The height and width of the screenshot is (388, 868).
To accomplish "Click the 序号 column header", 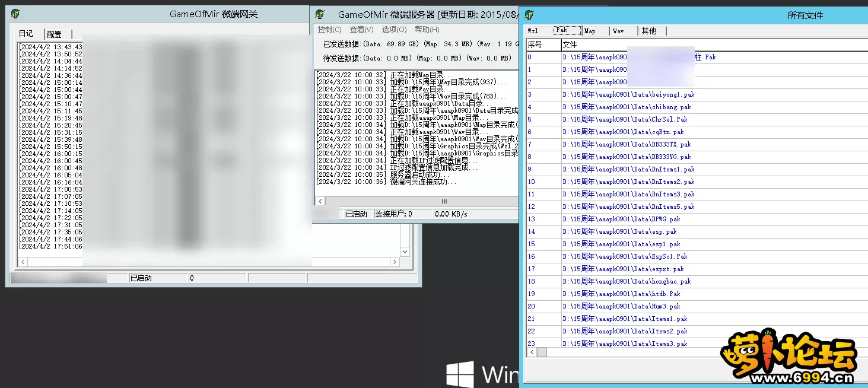I will pos(543,44).
